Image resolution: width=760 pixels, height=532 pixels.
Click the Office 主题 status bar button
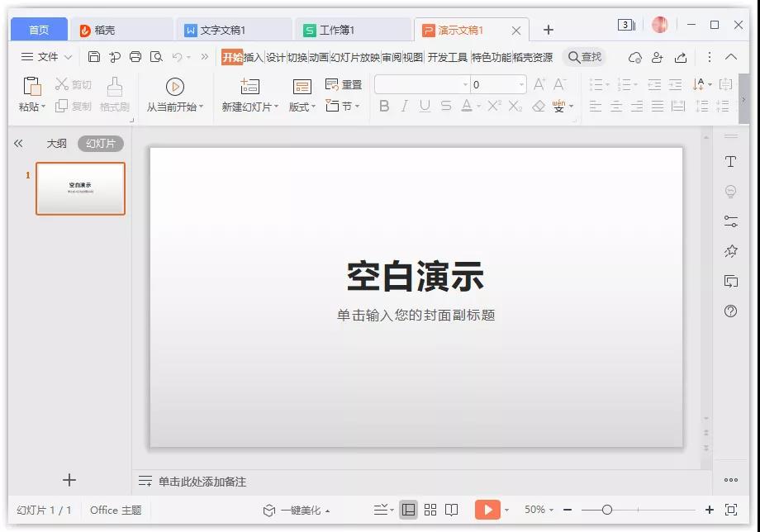[114, 510]
